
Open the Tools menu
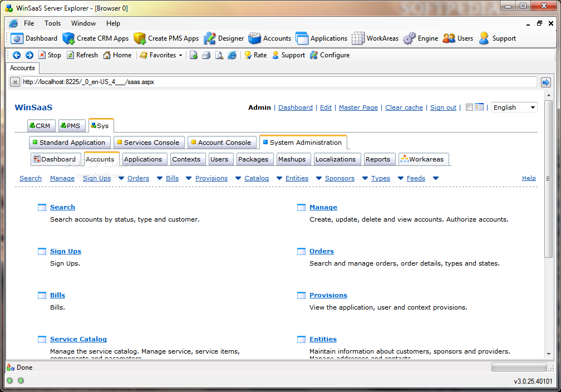click(x=52, y=23)
